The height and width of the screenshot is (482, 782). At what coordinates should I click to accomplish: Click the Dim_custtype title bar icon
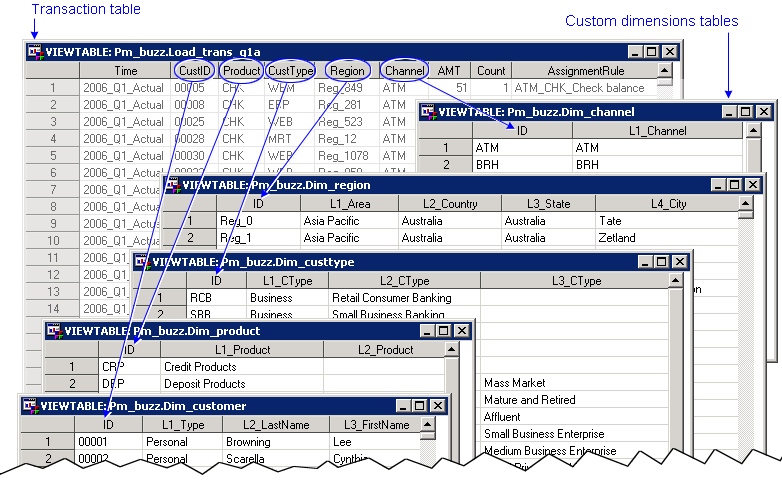pyautogui.click(x=142, y=262)
